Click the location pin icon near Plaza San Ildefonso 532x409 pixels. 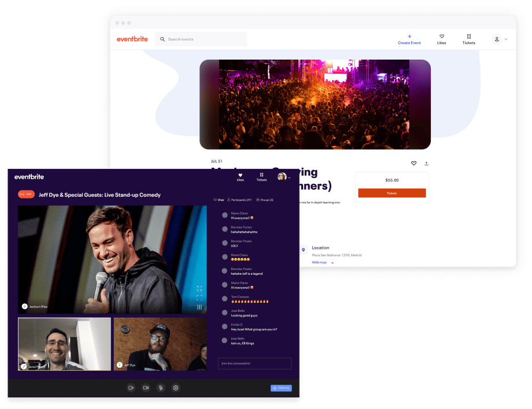click(x=304, y=249)
